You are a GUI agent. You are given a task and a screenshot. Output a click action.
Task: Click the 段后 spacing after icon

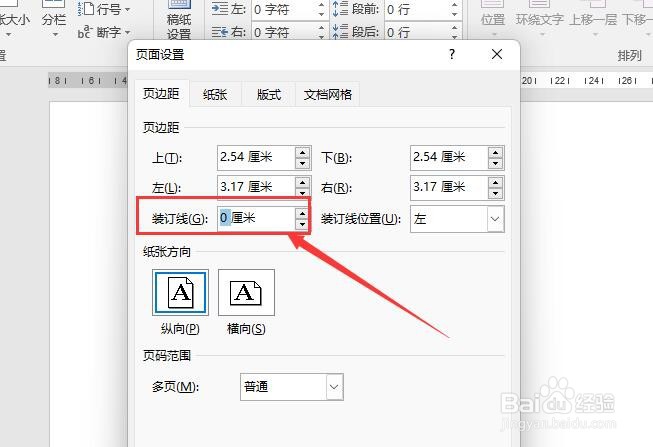click(x=340, y=32)
